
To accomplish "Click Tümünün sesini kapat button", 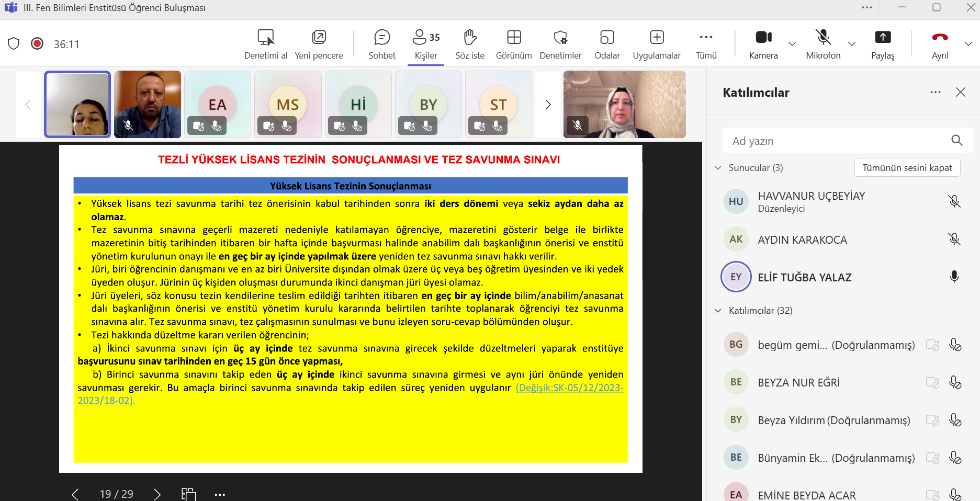I will pos(907,168).
